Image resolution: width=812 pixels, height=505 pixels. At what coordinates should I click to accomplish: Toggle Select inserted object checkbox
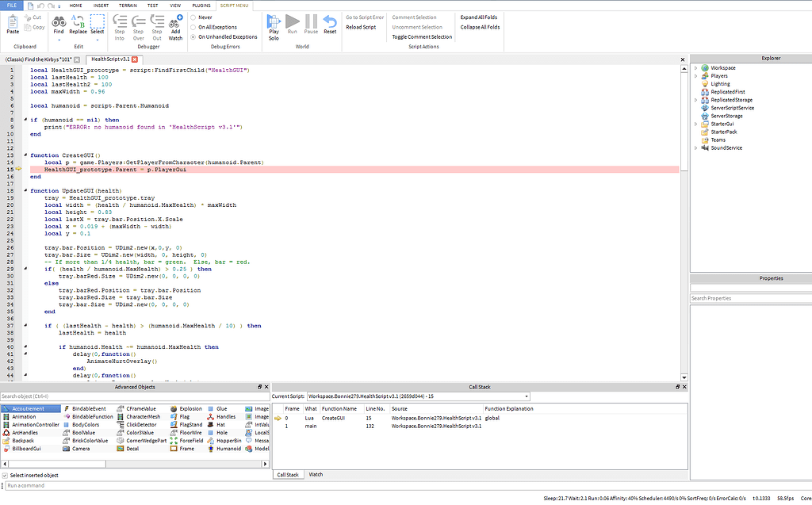click(x=5, y=476)
